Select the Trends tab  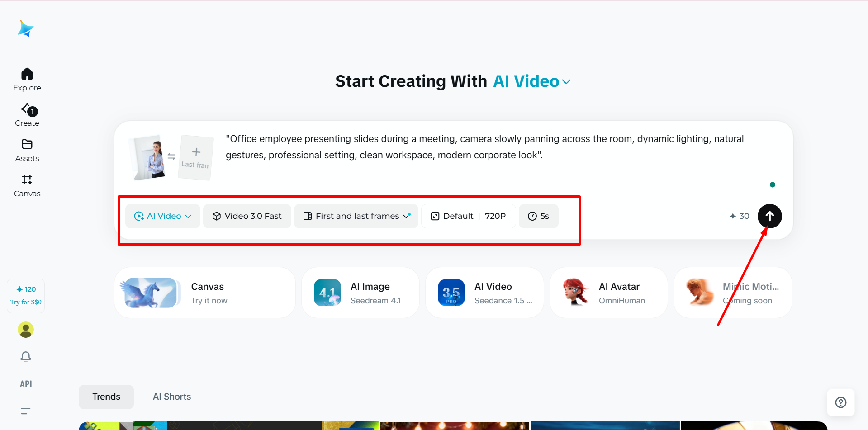coord(106,397)
